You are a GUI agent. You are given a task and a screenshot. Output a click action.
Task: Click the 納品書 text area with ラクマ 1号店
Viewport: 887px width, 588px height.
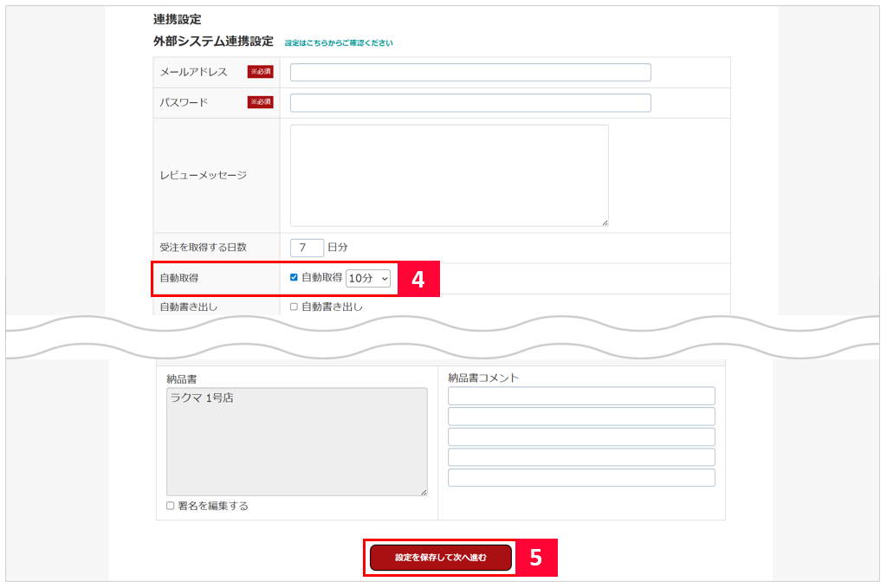(x=296, y=442)
